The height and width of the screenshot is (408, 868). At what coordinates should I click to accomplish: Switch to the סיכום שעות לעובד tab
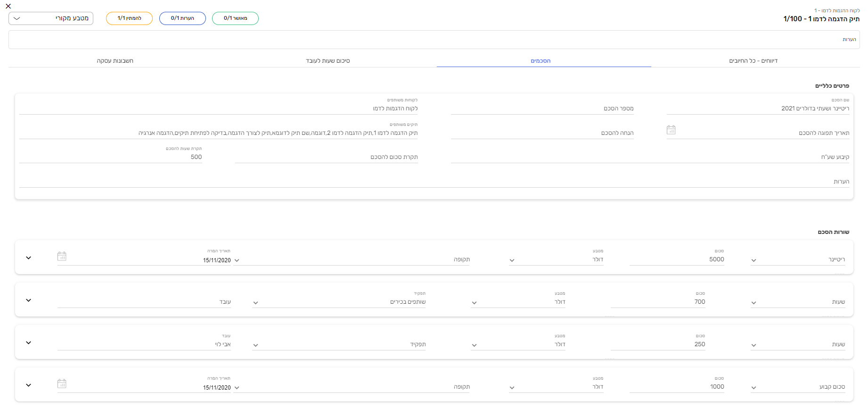[x=328, y=61]
